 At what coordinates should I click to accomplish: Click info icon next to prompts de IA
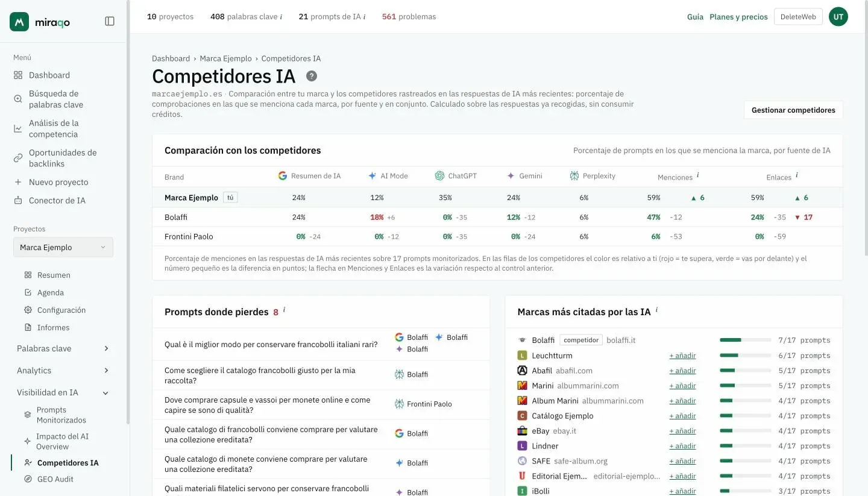click(x=364, y=17)
